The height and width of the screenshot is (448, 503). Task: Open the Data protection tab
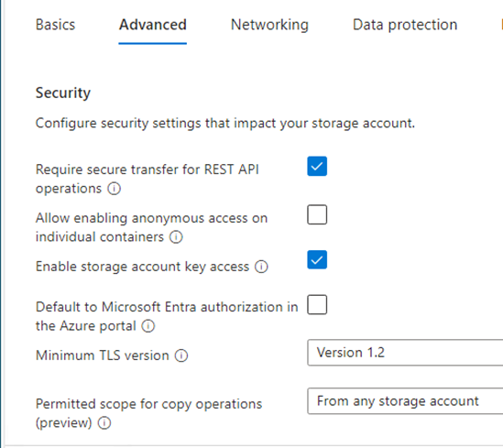click(405, 25)
